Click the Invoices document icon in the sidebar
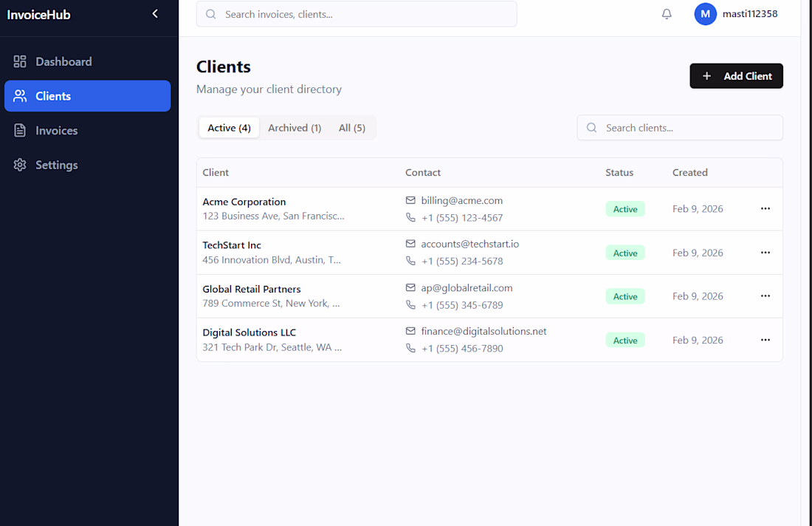The height and width of the screenshot is (526, 812). 20,131
